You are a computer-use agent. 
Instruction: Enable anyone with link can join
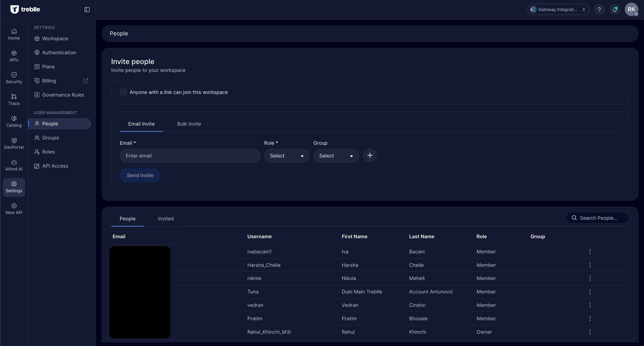[123, 92]
